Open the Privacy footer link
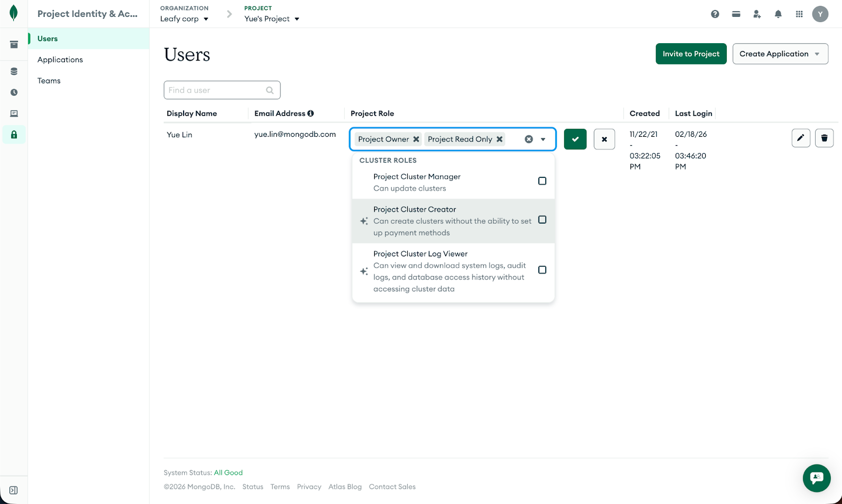Viewport: 842px width, 504px height. (x=309, y=487)
